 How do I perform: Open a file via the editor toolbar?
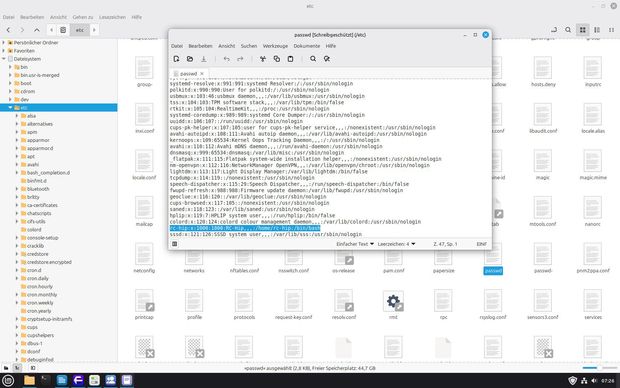(190, 59)
